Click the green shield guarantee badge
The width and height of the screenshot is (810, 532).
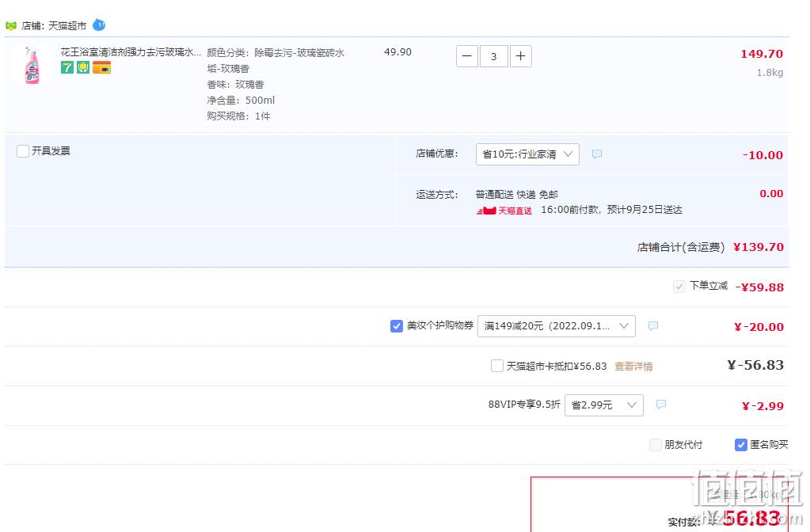click(x=83, y=67)
